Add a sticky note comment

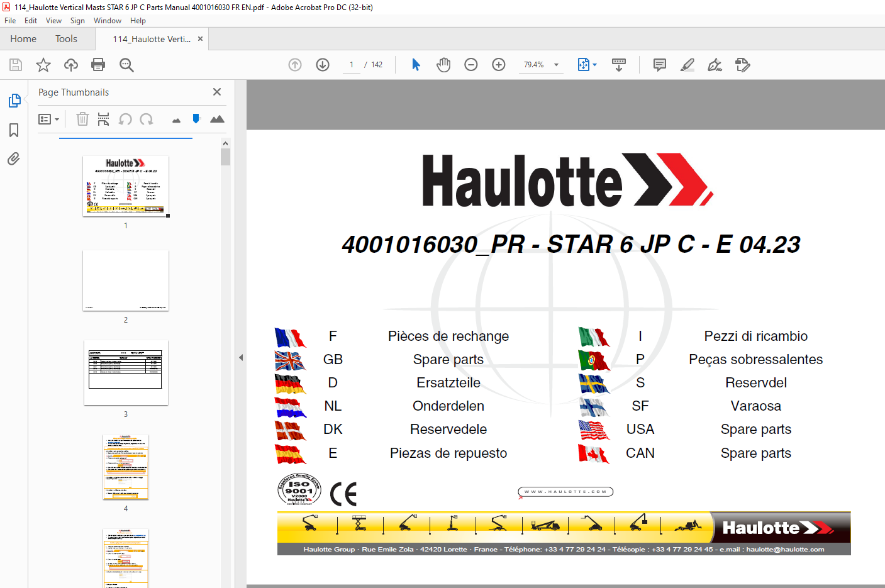[660, 65]
